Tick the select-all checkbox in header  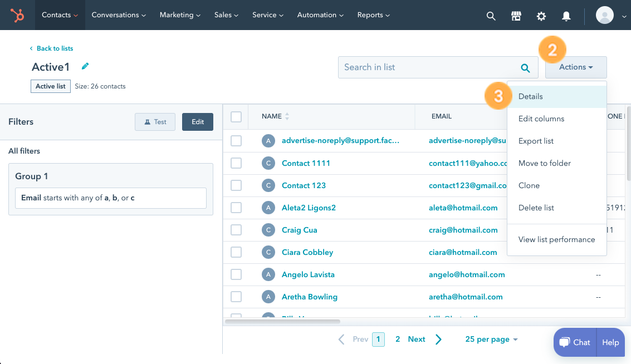(x=236, y=117)
